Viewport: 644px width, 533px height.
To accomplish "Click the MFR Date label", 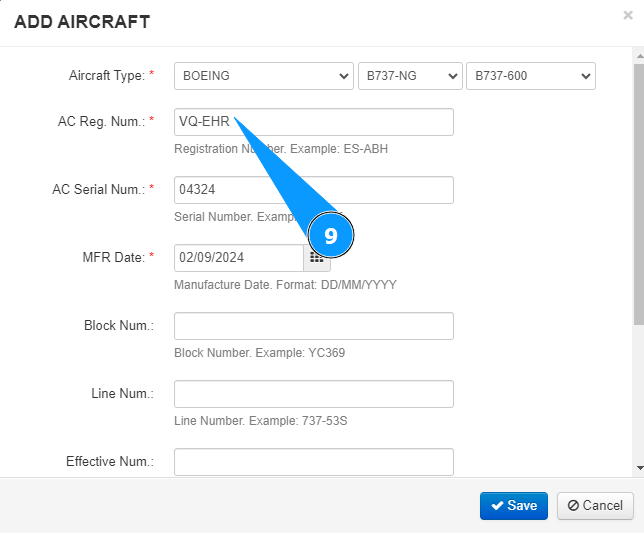I will [113, 257].
